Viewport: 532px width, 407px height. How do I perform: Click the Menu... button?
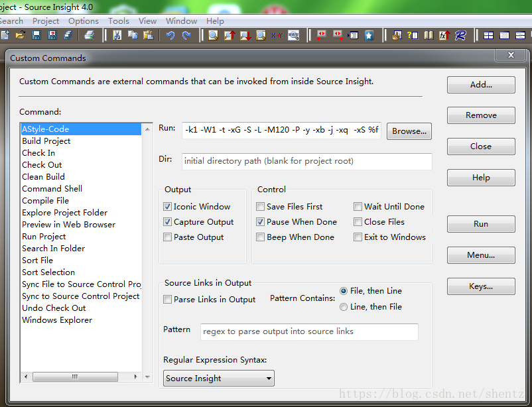481,255
